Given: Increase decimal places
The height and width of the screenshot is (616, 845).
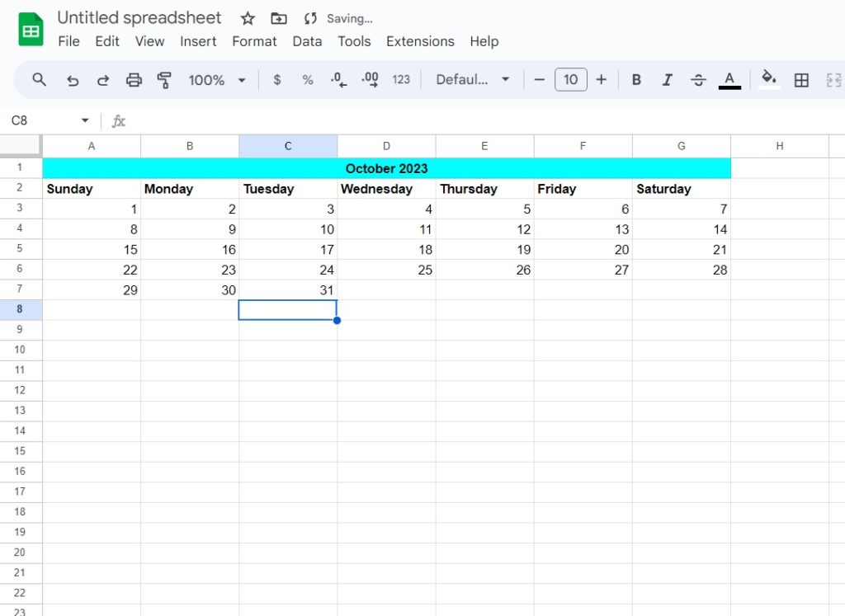Looking at the screenshot, I should pyautogui.click(x=370, y=80).
